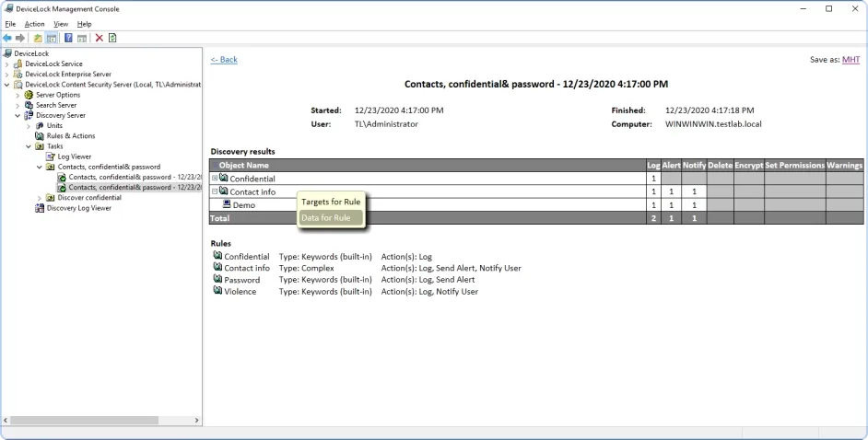Image resolution: width=868 pixels, height=440 pixels.
Task: Expand the Confidential row in Discovery results
Action: pyautogui.click(x=215, y=178)
